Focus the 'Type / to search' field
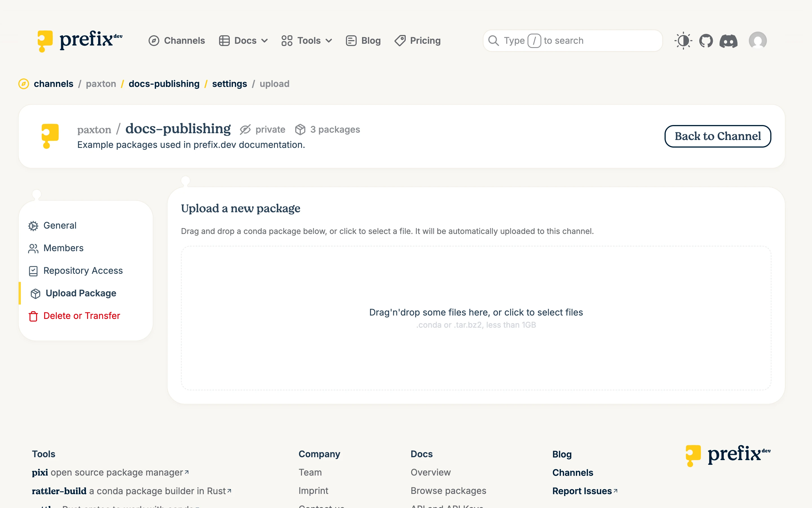This screenshot has width=812, height=508. [573, 41]
